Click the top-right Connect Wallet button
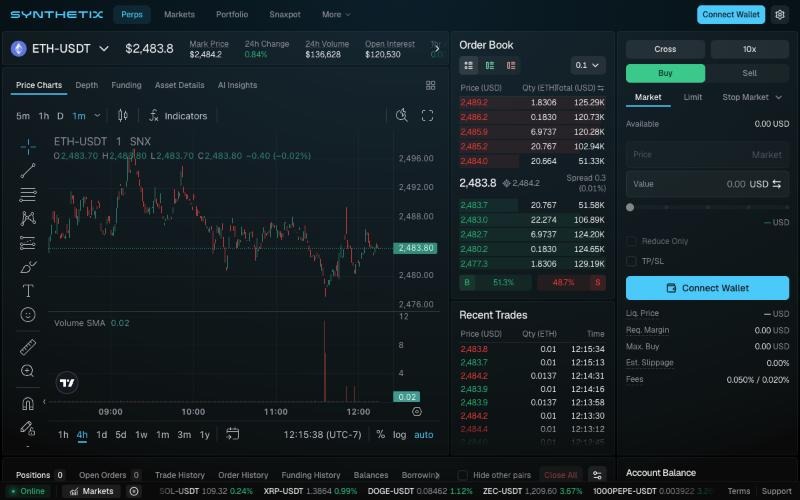 (731, 14)
